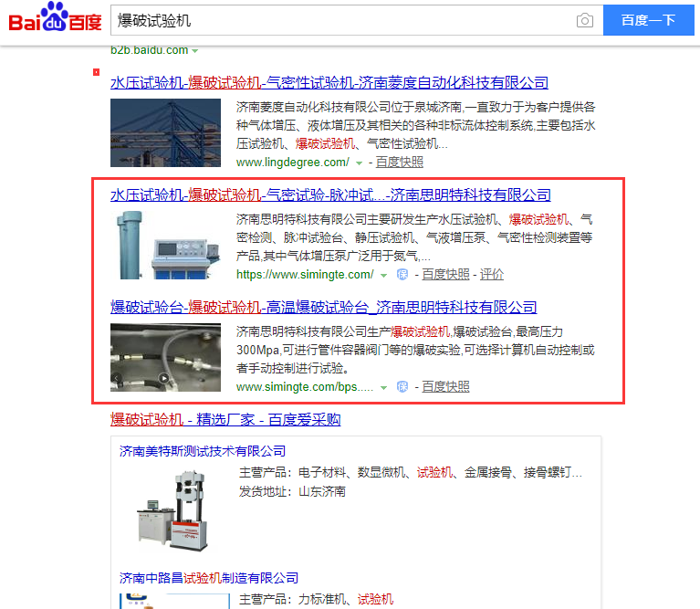
Task: Open camera image search icon
Action: pyautogui.click(x=584, y=20)
